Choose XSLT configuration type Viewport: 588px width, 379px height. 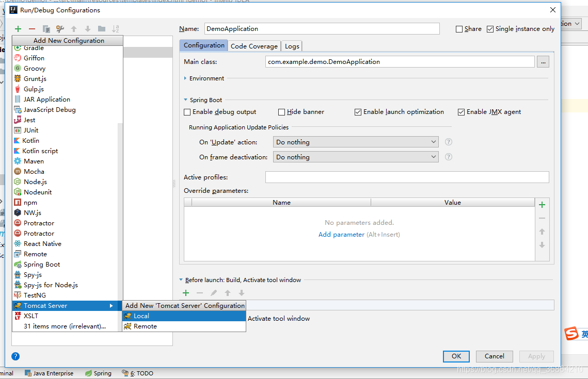[x=66, y=316]
